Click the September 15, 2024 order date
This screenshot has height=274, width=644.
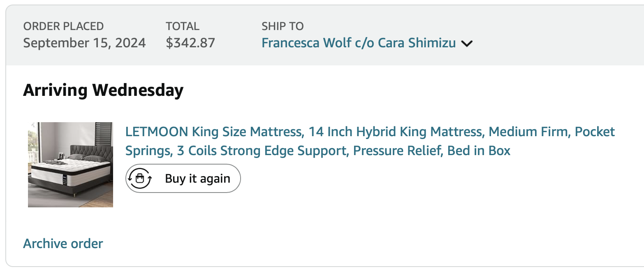(84, 43)
